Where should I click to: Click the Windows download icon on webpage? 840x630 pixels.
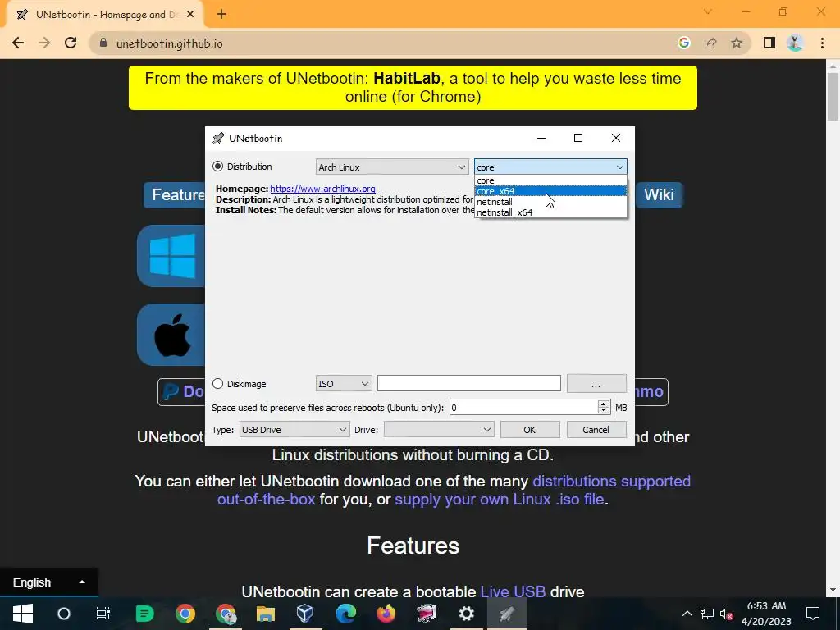tap(171, 256)
